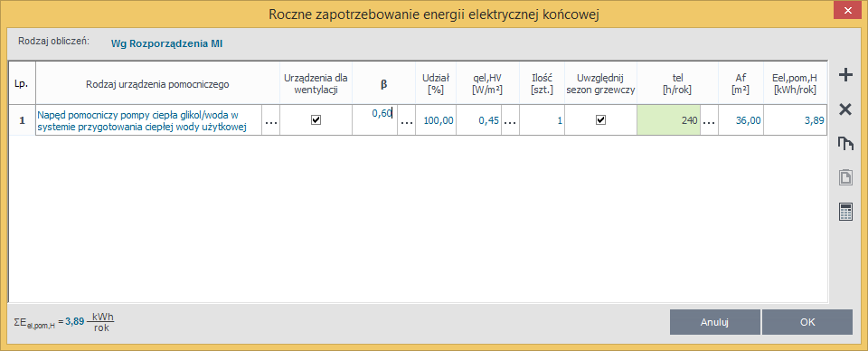Select the Ilość cell with value 1
868x351 pixels.
click(542, 119)
